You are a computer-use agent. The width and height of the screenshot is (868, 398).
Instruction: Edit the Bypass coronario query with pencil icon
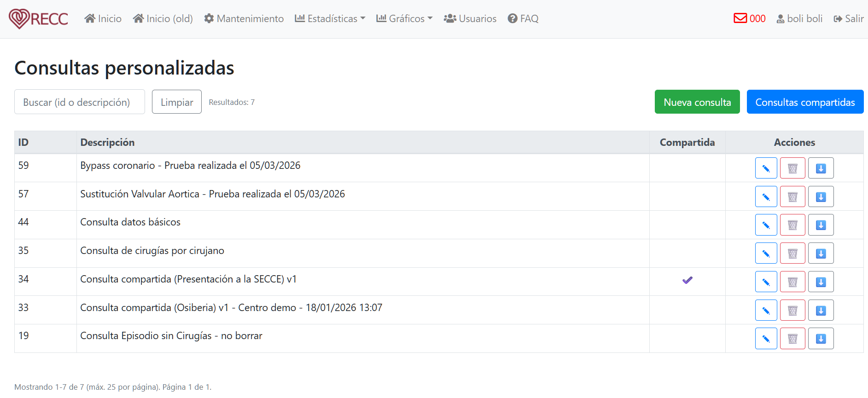(x=766, y=168)
